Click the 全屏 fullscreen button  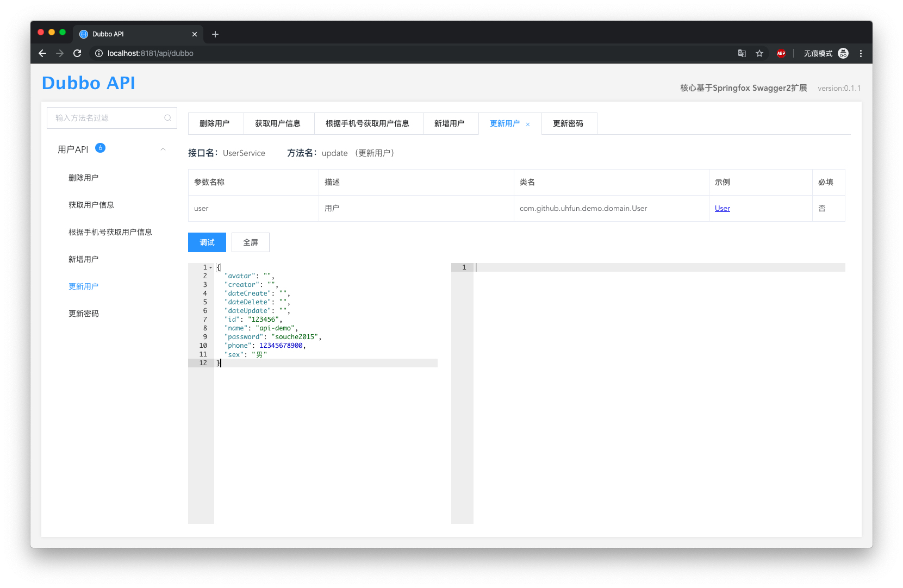251,242
